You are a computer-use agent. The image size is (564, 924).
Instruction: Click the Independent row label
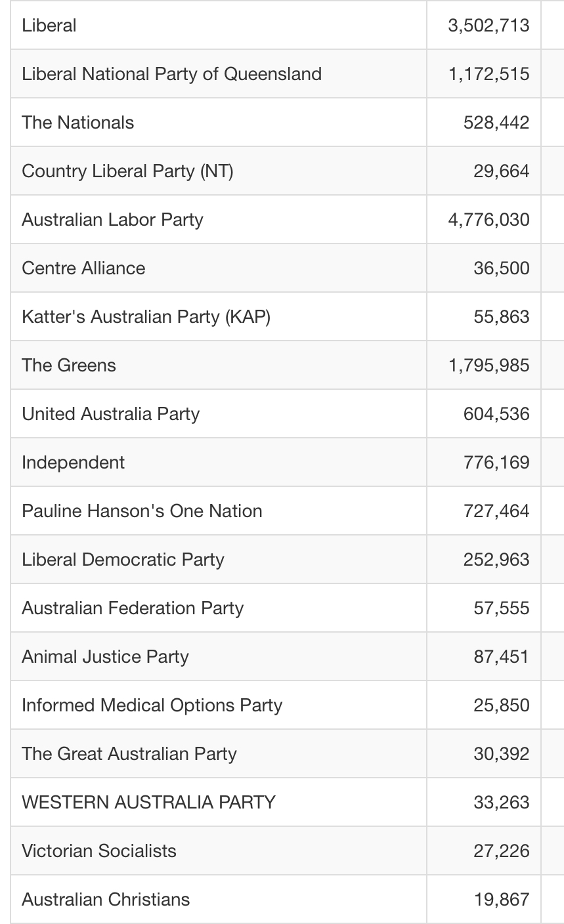(x=73, y=462)
